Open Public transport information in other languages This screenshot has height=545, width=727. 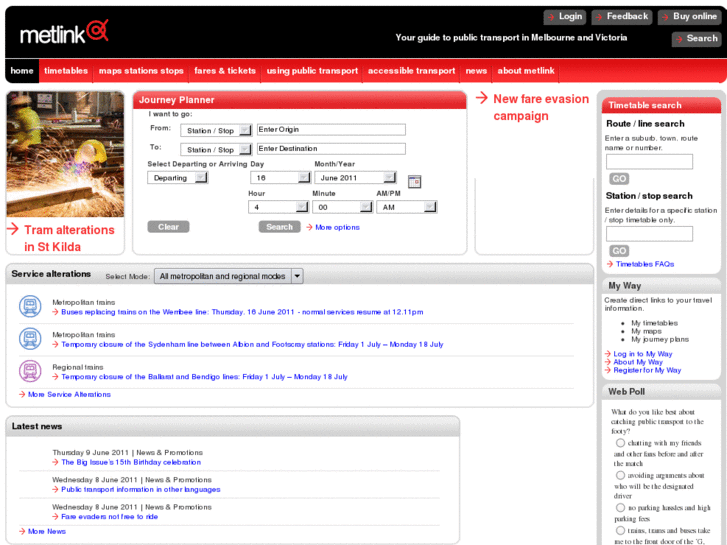[x=140, y=489]
